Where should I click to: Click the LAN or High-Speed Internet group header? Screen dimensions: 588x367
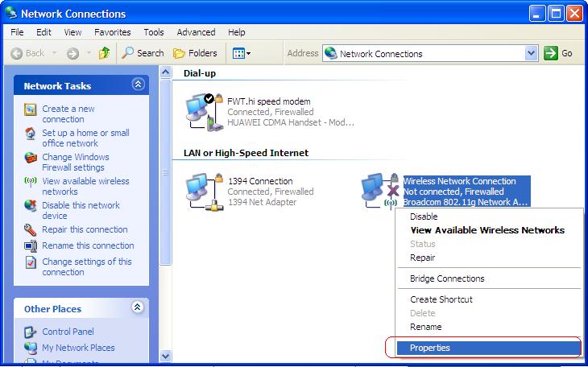tap(246, 153)
